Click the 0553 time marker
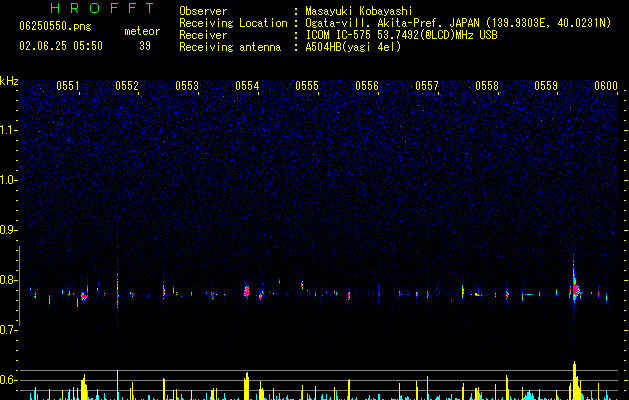Image resolution: width=629 pixels, height=400 pixels. (187, 86)
